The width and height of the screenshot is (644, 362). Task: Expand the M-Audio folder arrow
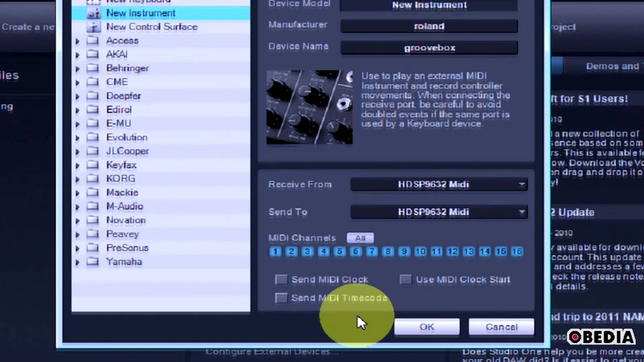point(77,207)
